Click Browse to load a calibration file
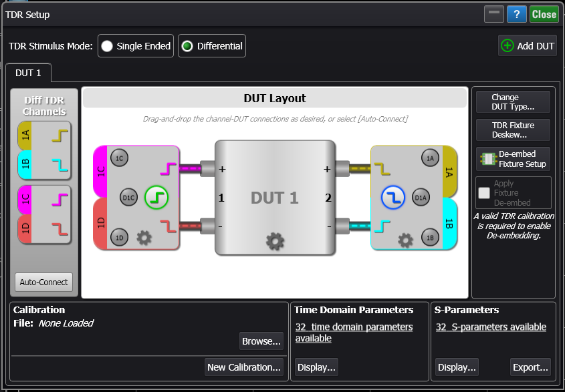Image resolution: width=565 pixels, height=392 pixels. click(x=261, y=341)
